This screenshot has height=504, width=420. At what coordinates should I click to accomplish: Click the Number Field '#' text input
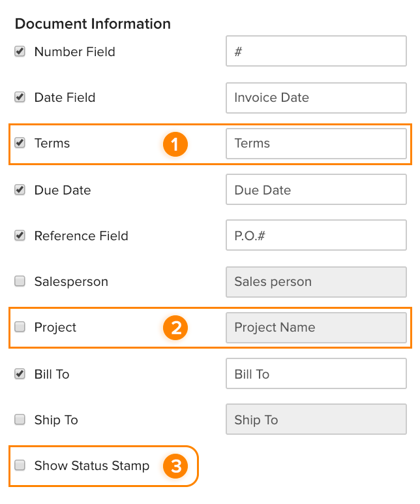tap(316, 52)
